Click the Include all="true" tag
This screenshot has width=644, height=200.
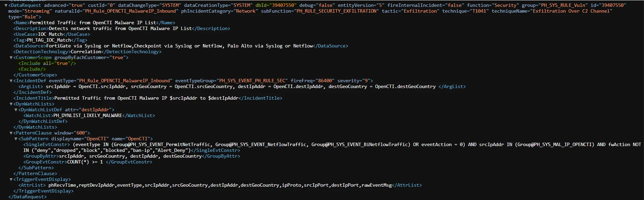[47, 63]
